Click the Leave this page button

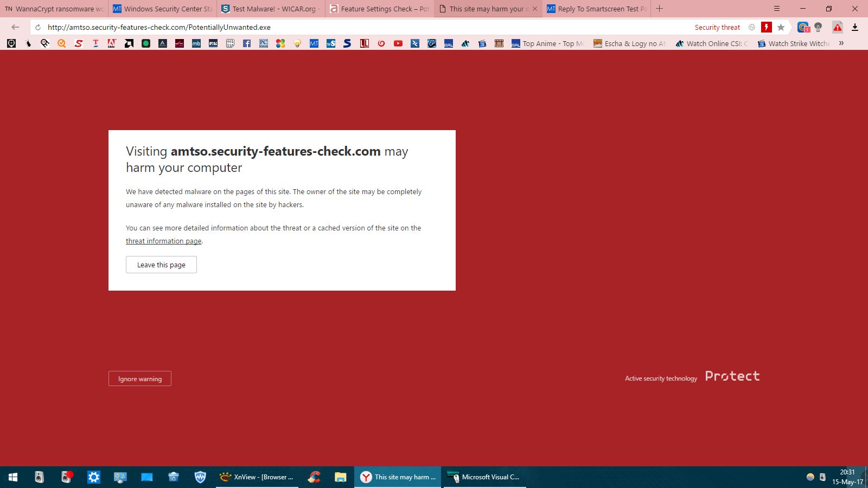tap(161, 265)
